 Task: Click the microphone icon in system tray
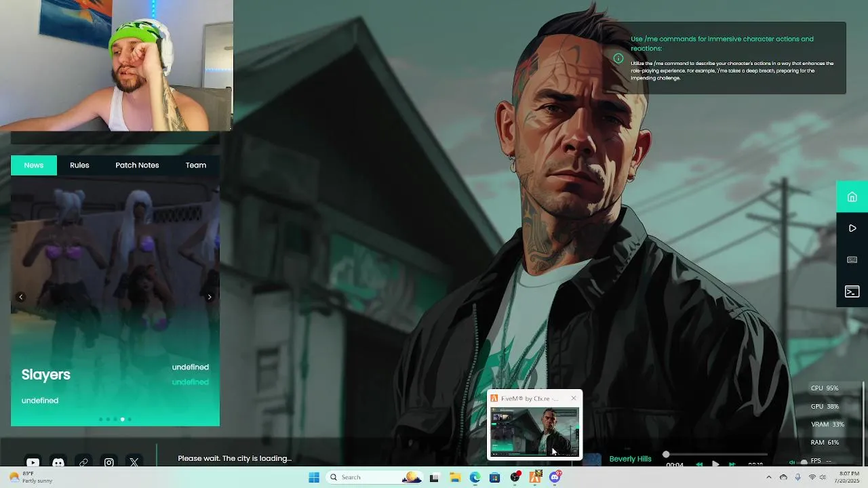(797, 477)
